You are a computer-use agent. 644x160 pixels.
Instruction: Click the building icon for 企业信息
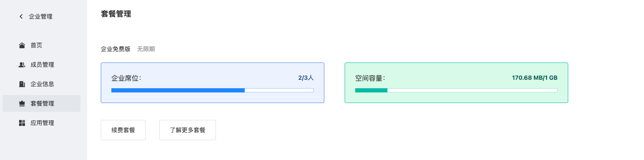[x=22, y=84]
